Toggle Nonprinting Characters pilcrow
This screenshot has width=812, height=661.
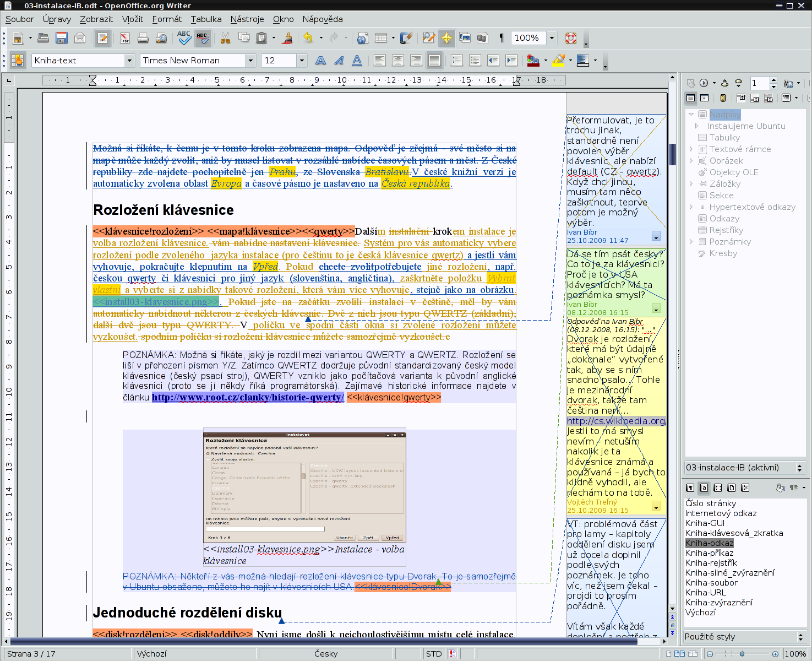(501, 38)
